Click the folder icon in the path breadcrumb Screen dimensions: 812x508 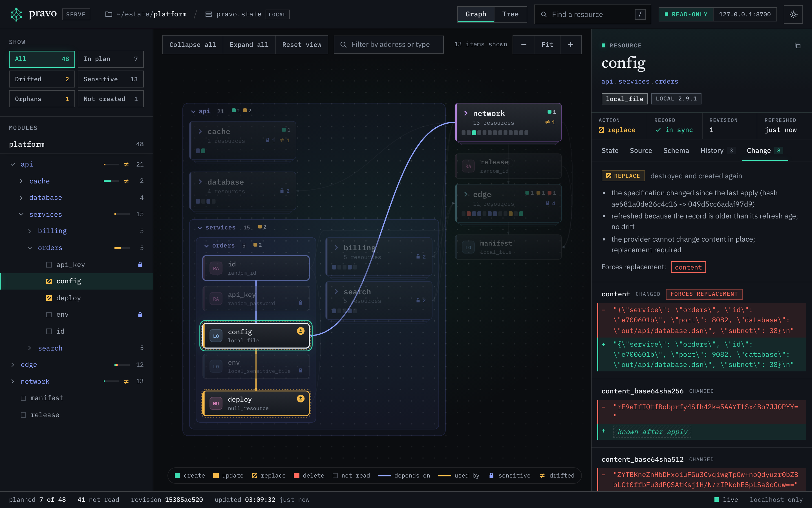pos(109,14)
